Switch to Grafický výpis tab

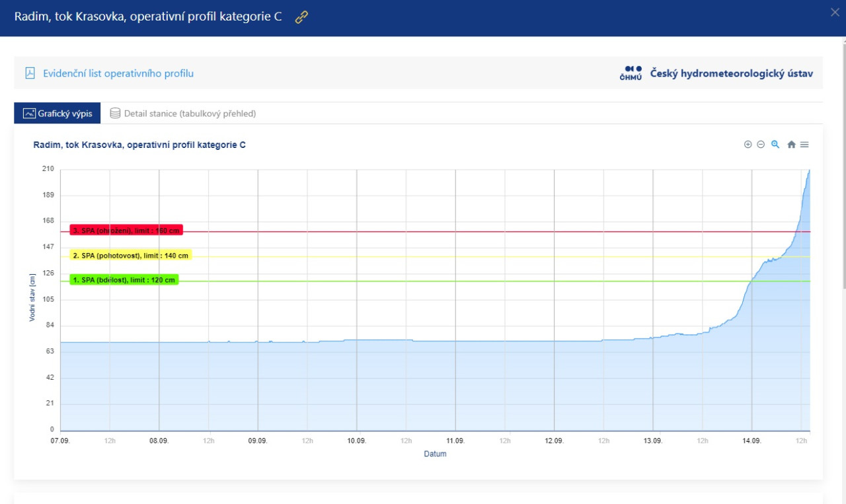tap(58, 114)
